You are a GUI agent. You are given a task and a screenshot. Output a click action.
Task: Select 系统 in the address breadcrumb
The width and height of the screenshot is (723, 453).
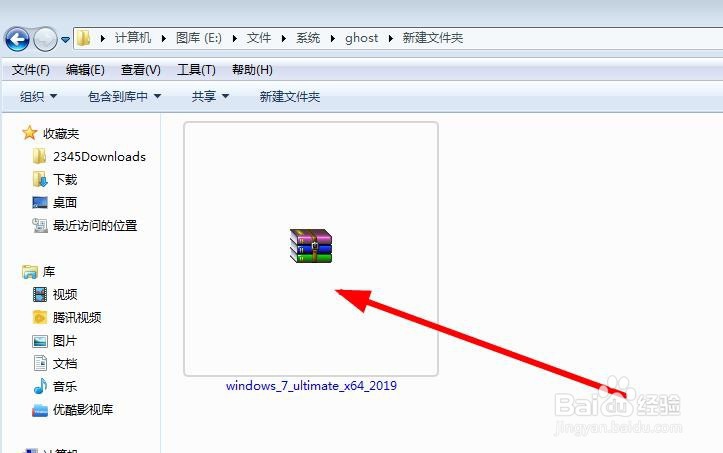coord(308,38)
